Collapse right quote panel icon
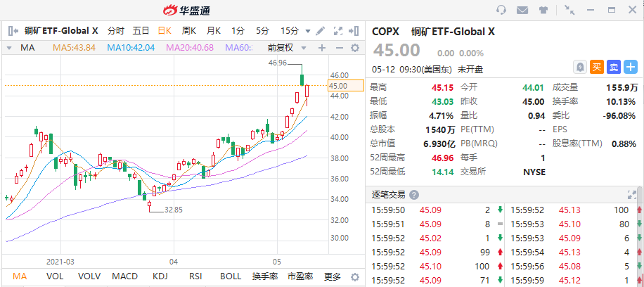This screenshot has height=287, width=644. (354, 30)
